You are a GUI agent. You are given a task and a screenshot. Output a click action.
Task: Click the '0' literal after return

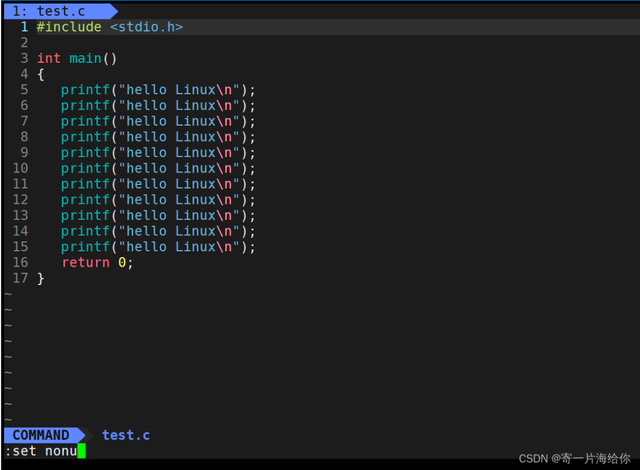[x=122, y=262]
